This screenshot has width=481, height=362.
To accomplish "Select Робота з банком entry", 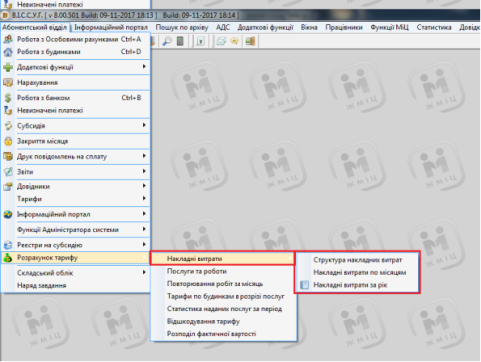I will pyautogui.click(x=76, y=98).
